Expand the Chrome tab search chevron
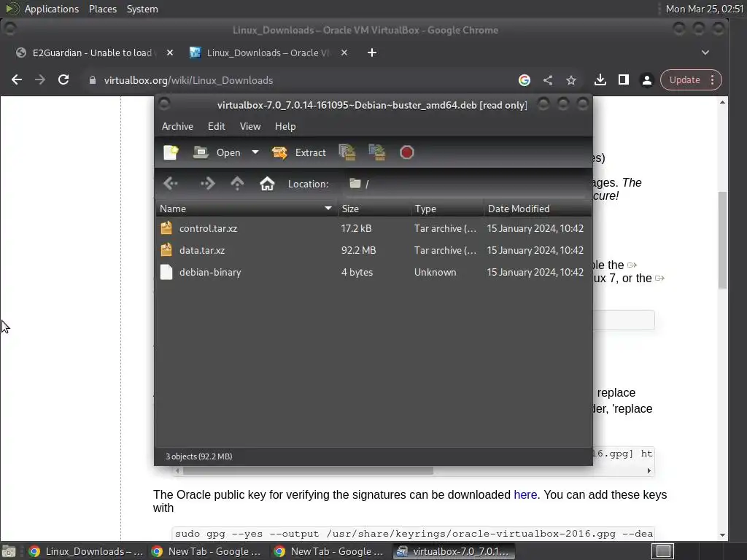Viewport: 747px width, 560px height. (705, 52)
